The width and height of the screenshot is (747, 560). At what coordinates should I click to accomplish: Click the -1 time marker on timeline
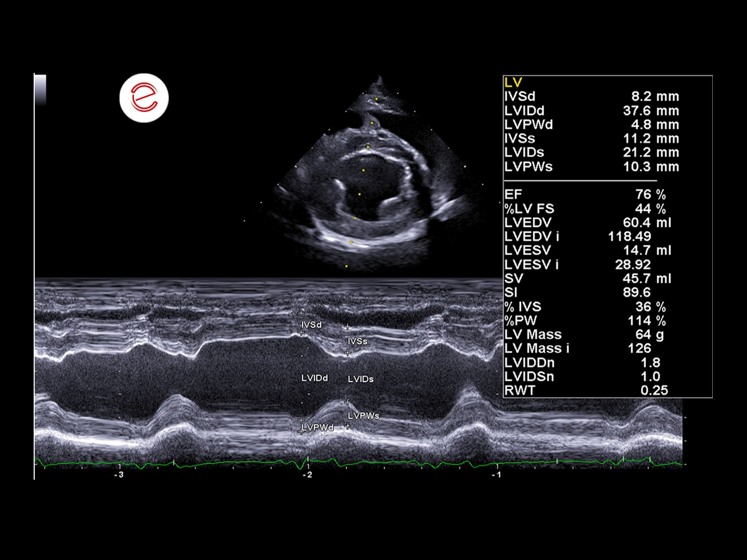496,475
